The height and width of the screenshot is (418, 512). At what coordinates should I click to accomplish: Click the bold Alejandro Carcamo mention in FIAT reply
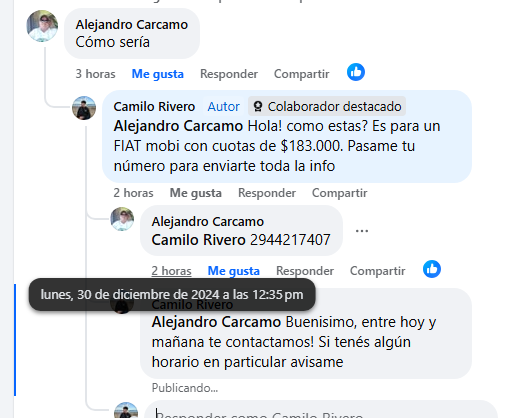[178, 126]
